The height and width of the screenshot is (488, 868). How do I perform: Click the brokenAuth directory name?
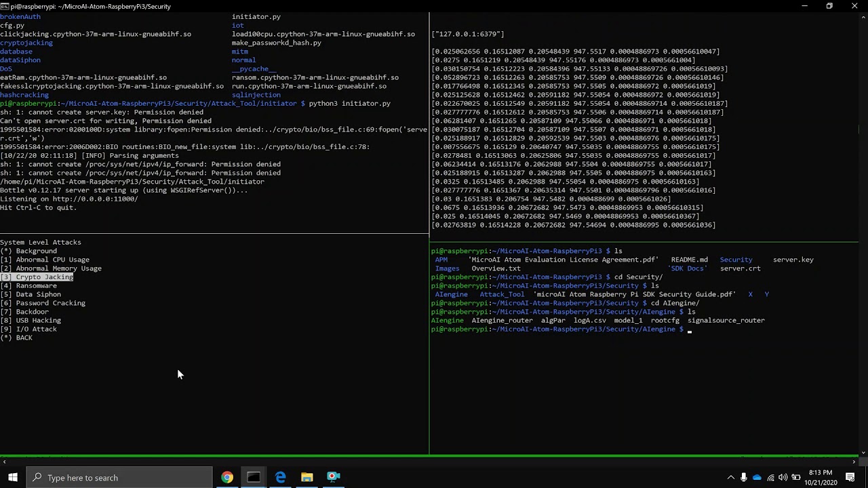pyautogui.click(x=20, y=16)
